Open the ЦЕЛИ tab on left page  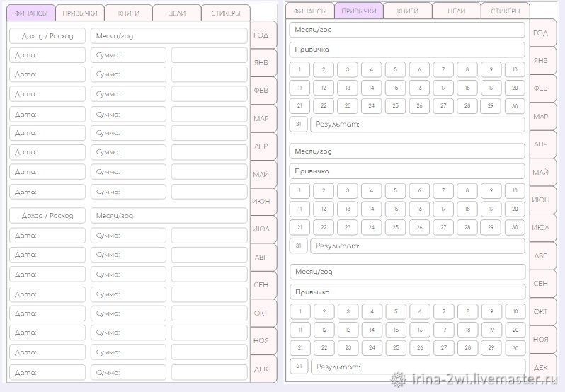[177, 13]
